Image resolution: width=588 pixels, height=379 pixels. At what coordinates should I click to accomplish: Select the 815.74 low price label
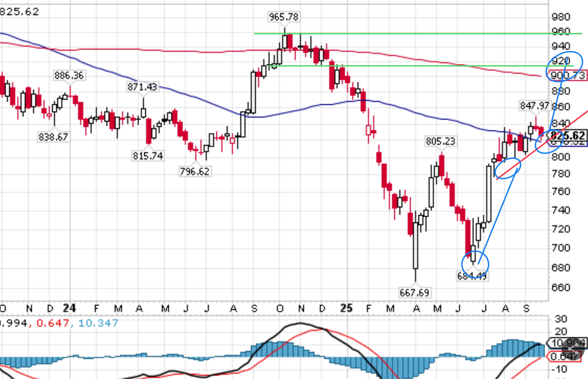click(147, 156)
